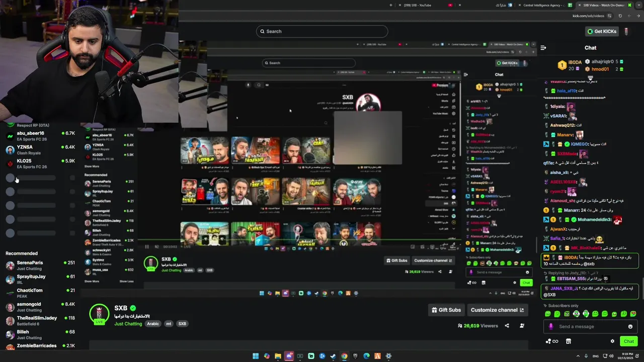Viewport: 644px width, 362px height.
Task: Open Steam from the taskbar
Action: (333, 356)
